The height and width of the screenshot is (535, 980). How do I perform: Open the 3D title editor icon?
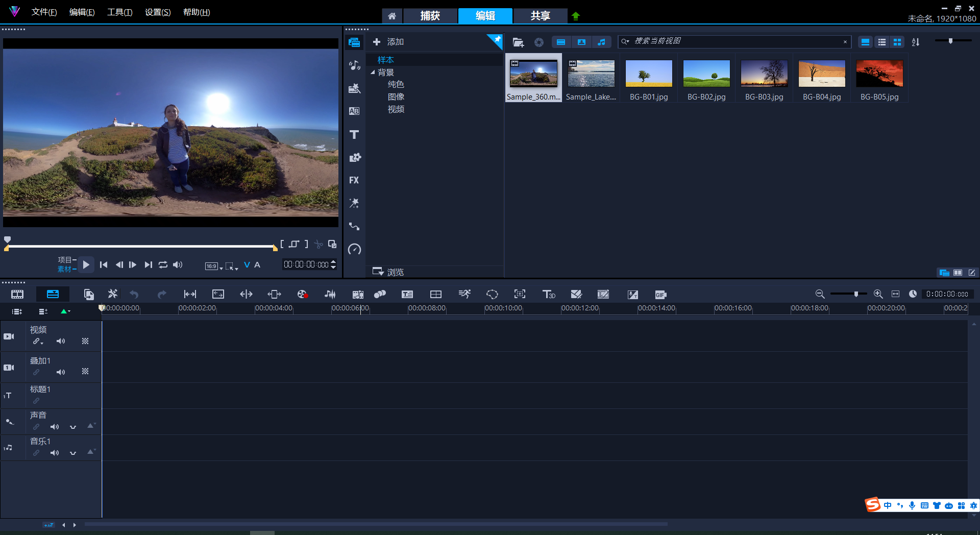tap(549, 295)
